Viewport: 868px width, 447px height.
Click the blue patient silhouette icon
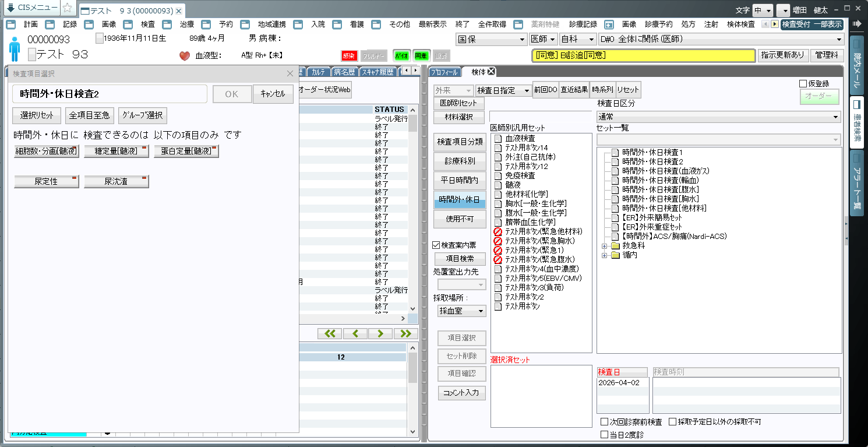click(15, 48)
